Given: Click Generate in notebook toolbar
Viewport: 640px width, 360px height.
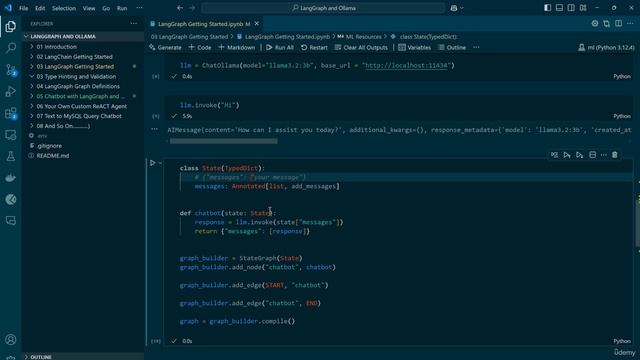Looking at the screenshot, I should tap(165, 47).
